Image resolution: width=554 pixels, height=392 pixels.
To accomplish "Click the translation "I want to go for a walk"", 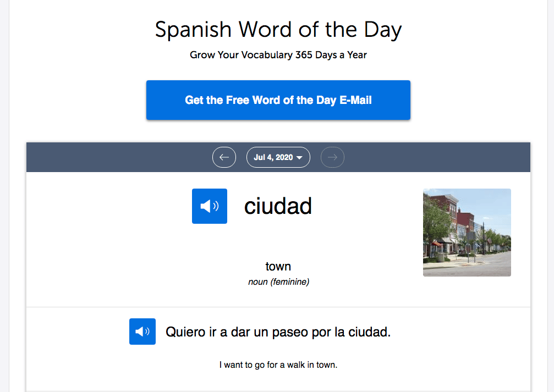I will 278,365.
